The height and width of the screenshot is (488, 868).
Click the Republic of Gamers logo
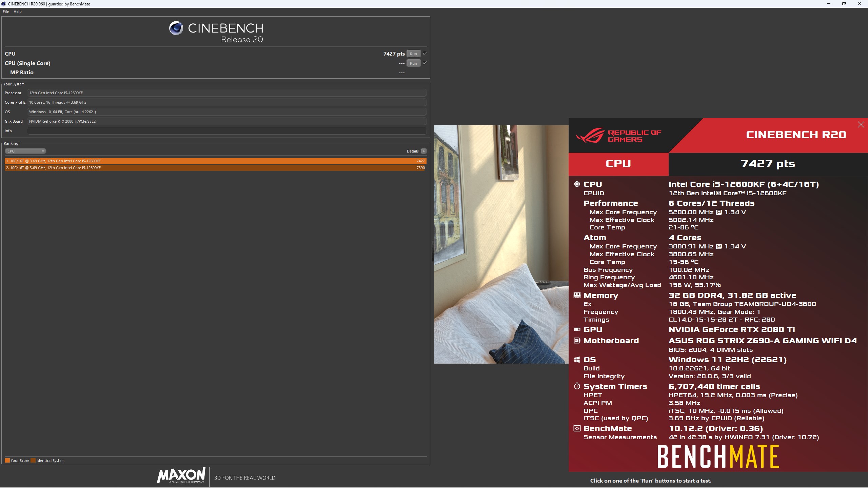point(619,136)
